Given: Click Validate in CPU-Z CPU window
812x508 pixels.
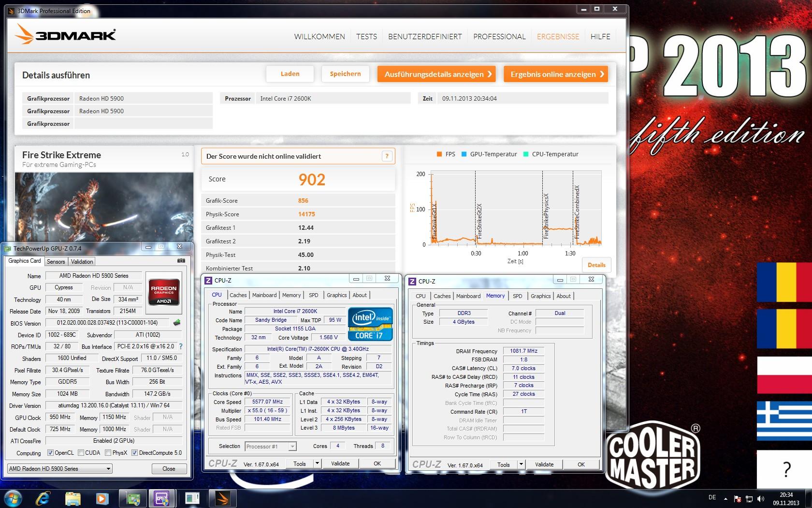Looking at the screenshot, I should pos(340,463).
